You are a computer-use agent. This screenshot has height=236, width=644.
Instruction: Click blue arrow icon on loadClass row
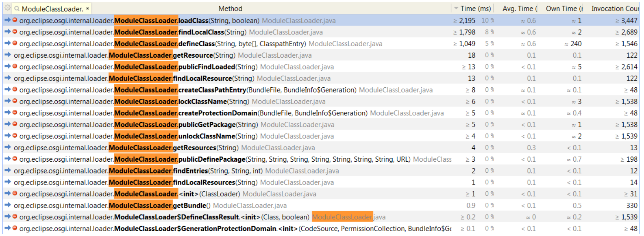[x=7, y=20]
